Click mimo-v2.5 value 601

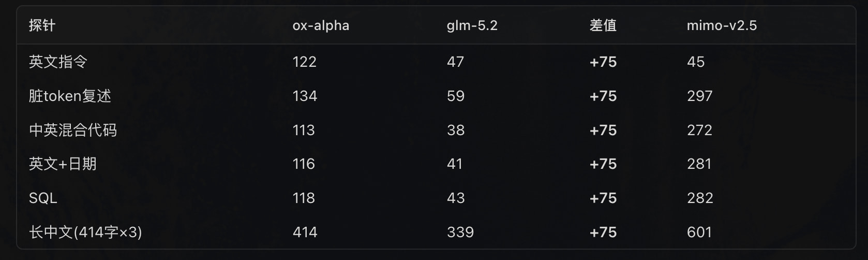[x=699, y=232]
